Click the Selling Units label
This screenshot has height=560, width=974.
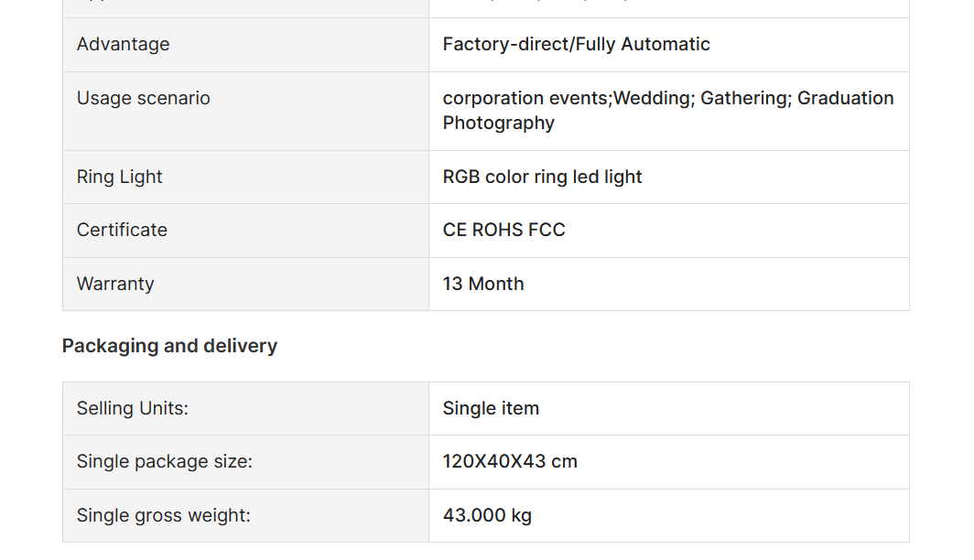pos(133,408)
